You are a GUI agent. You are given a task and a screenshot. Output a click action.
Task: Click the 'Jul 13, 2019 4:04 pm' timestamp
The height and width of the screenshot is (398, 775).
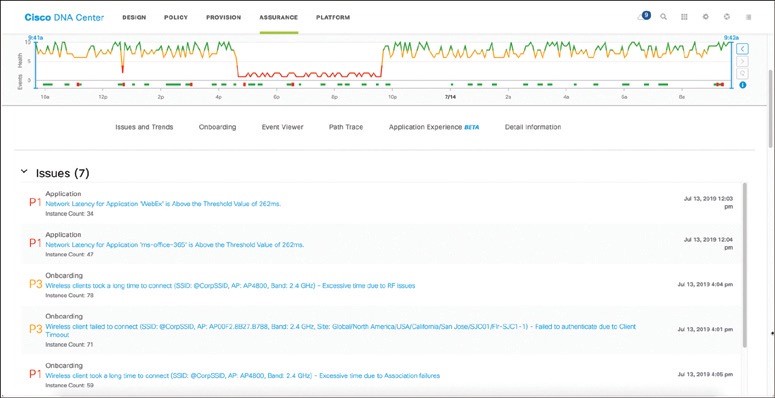[705, 284]
